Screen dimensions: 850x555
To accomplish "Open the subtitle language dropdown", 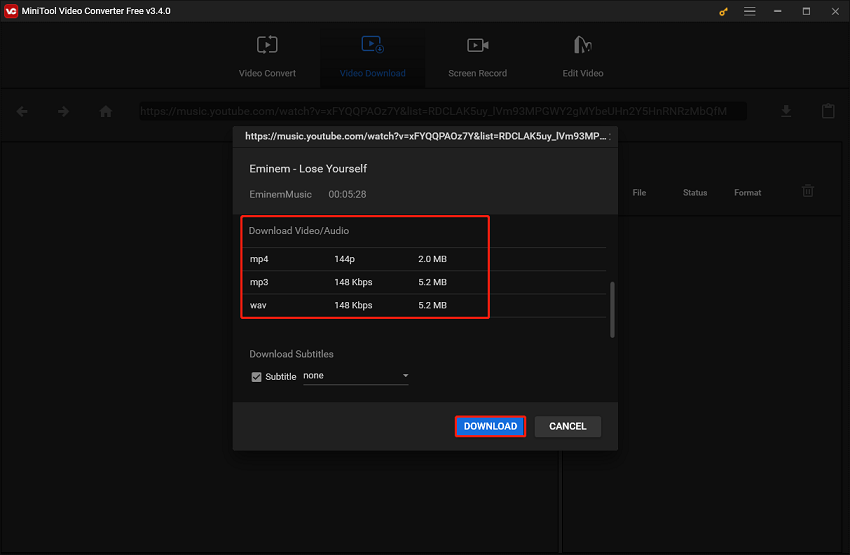I will coord(356,376).
